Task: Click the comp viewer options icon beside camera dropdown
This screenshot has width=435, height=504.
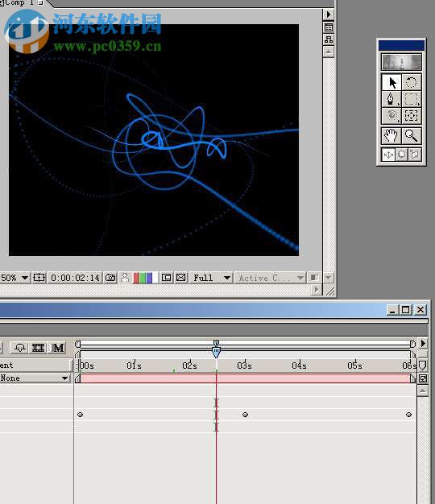Action: point(314,278)
